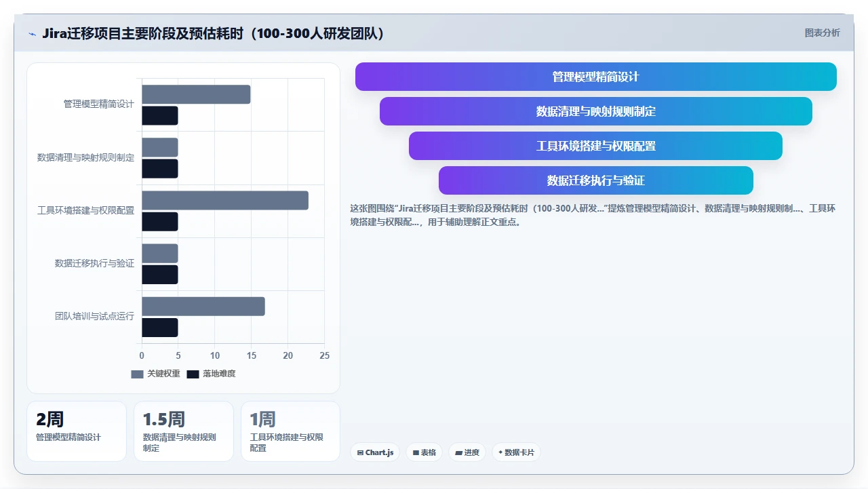Click the 数据清理与映射规则制定 axis label

click(x=86, y=157)
